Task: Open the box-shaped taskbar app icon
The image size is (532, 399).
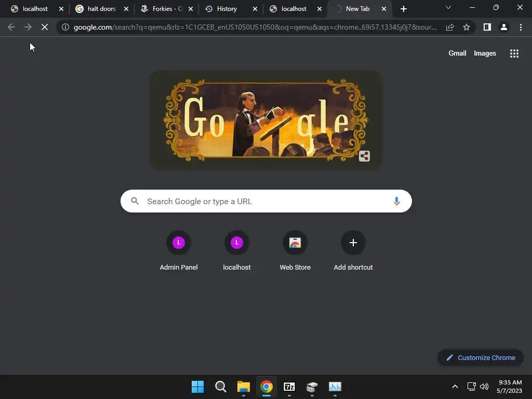Action: tap(312, 387)
